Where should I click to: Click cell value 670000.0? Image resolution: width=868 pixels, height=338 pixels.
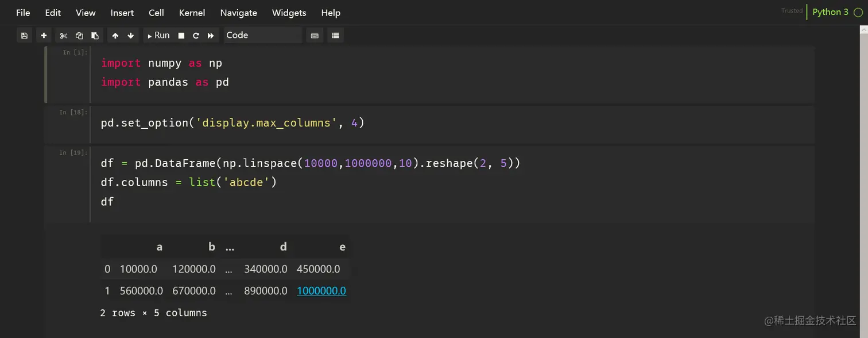click(x=194, y=291)
